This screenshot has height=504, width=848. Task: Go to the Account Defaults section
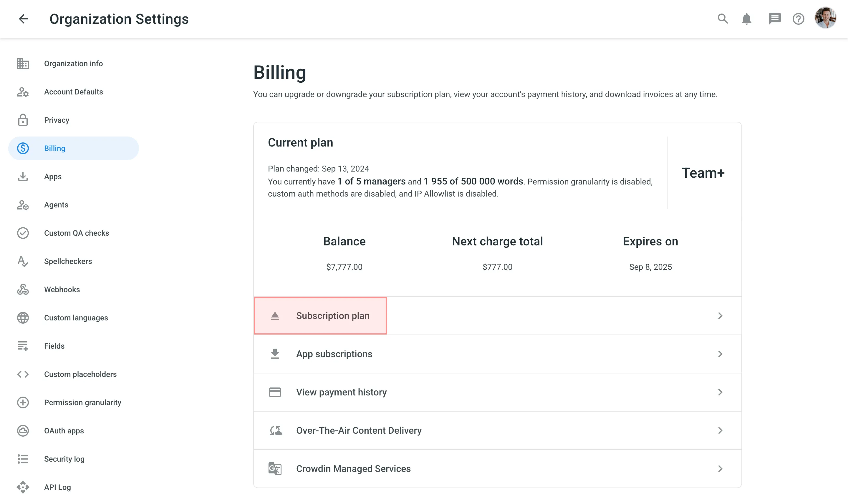pos(73,92)
